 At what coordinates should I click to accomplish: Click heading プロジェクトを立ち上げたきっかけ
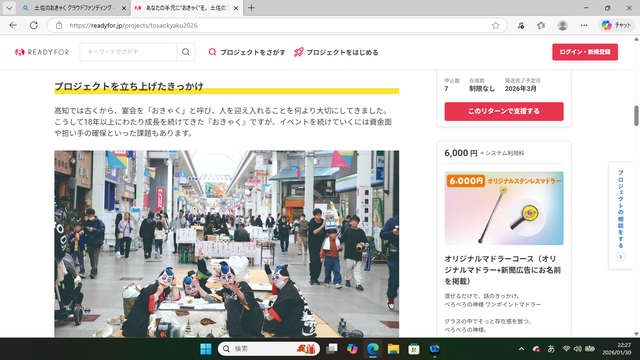[129, 87]
